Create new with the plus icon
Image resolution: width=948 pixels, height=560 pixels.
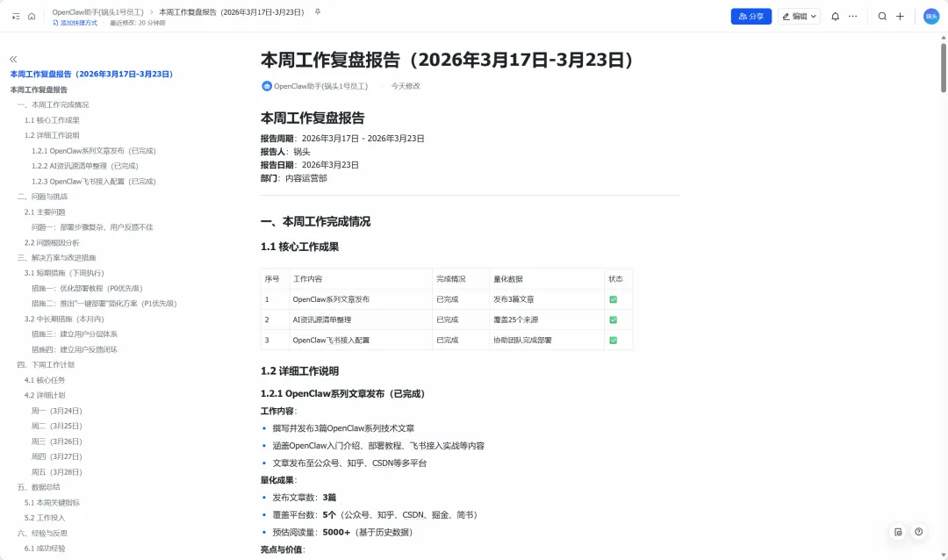[x=900, y=17]
